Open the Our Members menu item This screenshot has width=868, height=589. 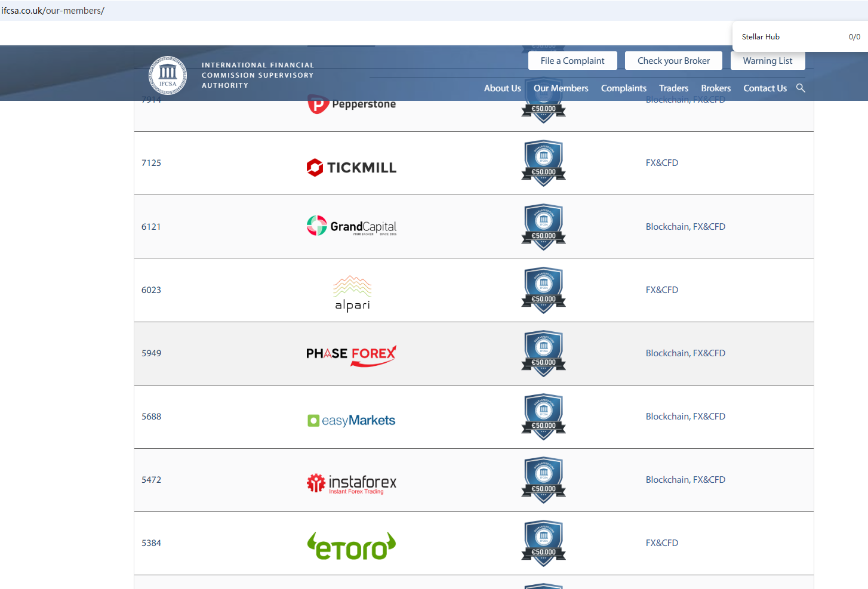point(561,88)
